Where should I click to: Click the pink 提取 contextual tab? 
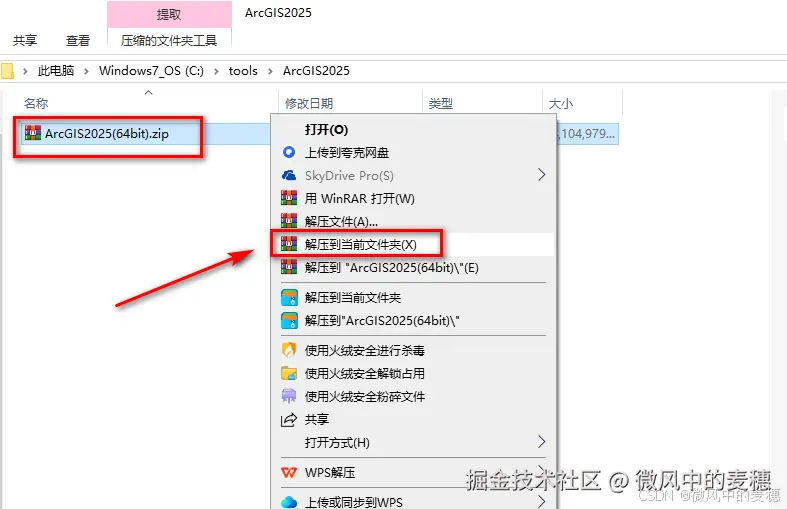click(169, 14)
